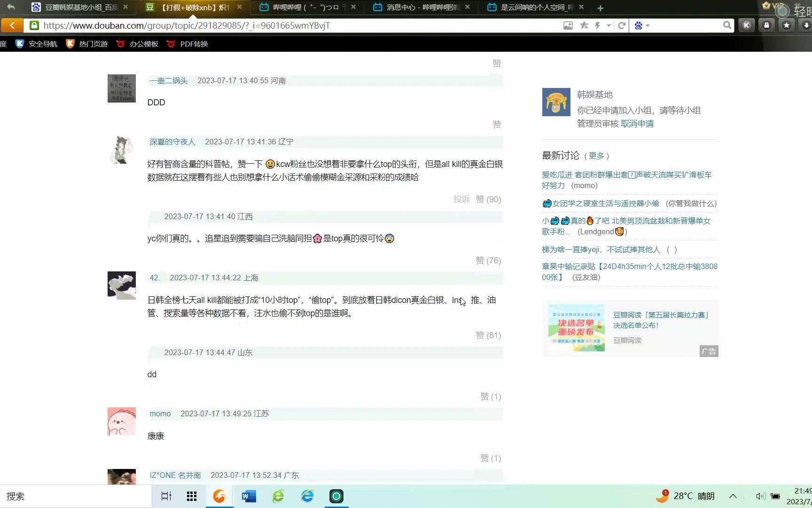Screen dimensions: 812x508
Task: Click avatar of user momo
Action: (x=121, y=421)
